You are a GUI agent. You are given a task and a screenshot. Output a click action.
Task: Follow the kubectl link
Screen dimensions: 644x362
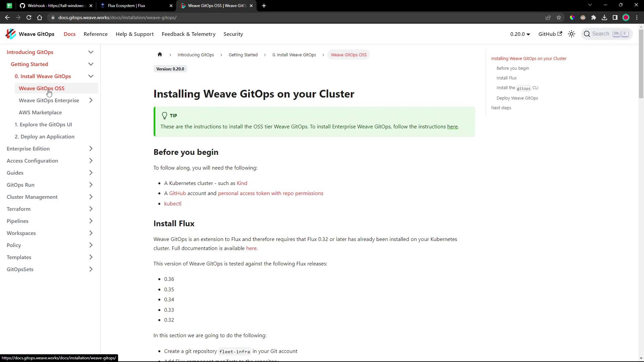[173, 203]
